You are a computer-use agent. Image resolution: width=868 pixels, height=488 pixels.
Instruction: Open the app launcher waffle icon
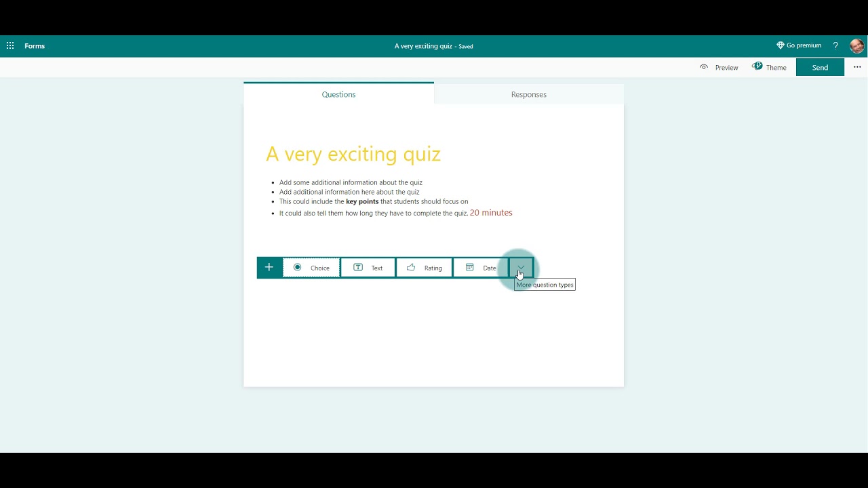click(10, 46)
